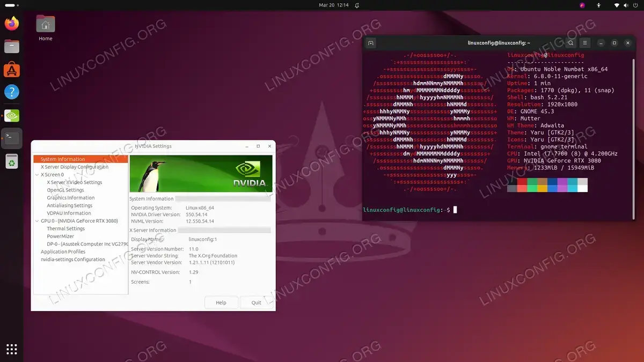644x362 pixels.
Task: Click the terminal search icon
Action: (x=571, y=43)
